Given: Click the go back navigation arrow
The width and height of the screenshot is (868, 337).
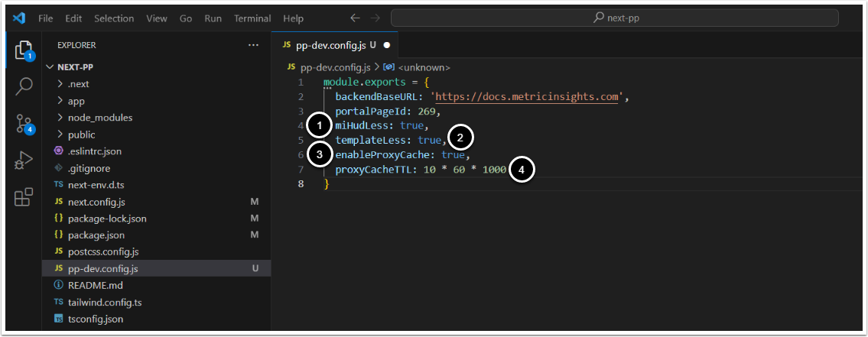Looking at the screenshot, I should click(355, 18).
